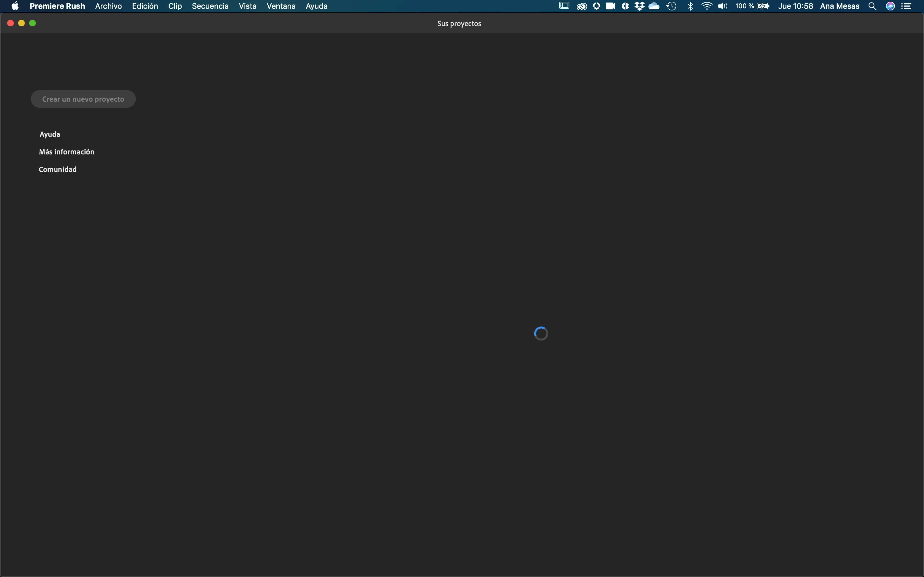Open the Wi-Fi status menu
This screenshot has width=924, height=577.
(x=707, y=6)
